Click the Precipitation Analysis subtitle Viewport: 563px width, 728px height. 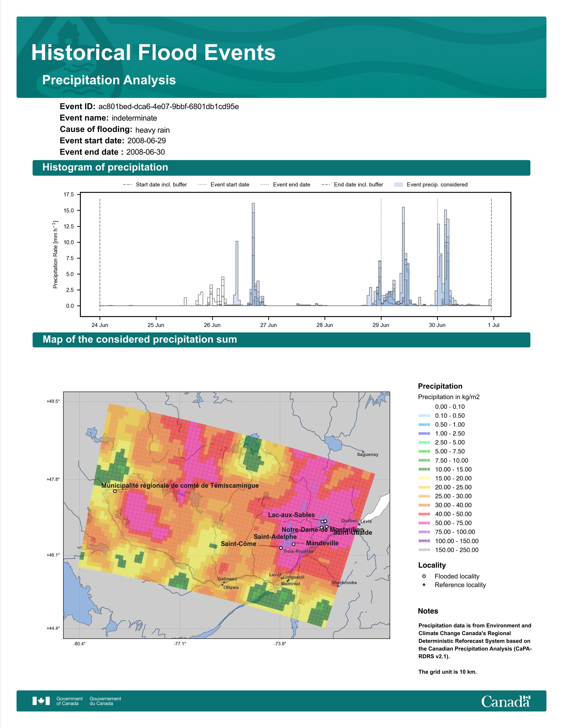tap(109, 80)
